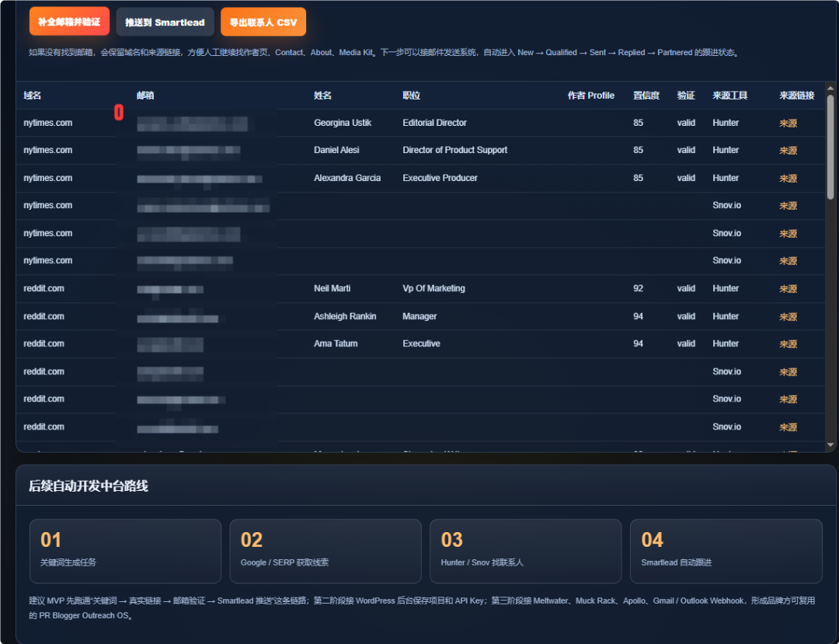Select the 03 Hunter / Snov 找联系人 card
Viewport: 839px width, 644px height.
[526, 551]
